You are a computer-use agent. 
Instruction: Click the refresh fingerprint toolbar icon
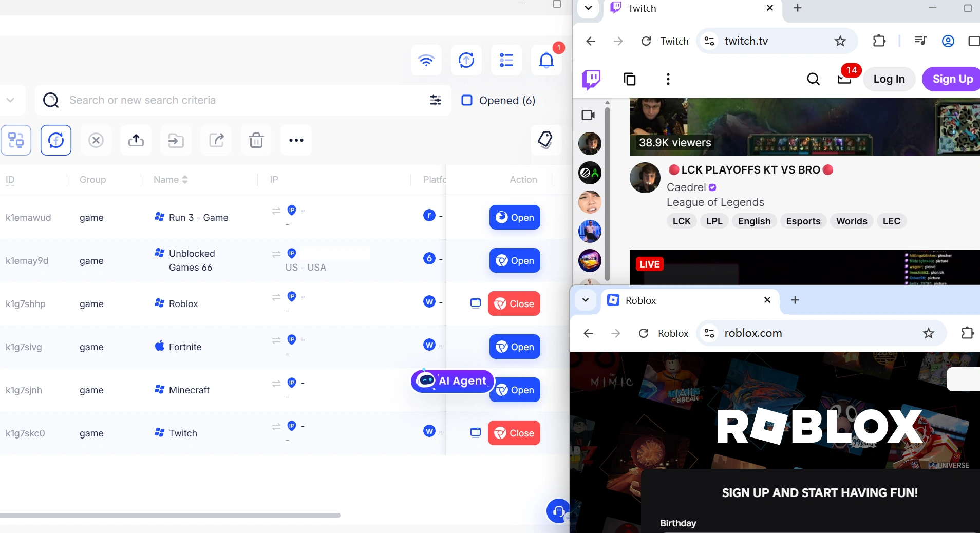pos(56,140)
